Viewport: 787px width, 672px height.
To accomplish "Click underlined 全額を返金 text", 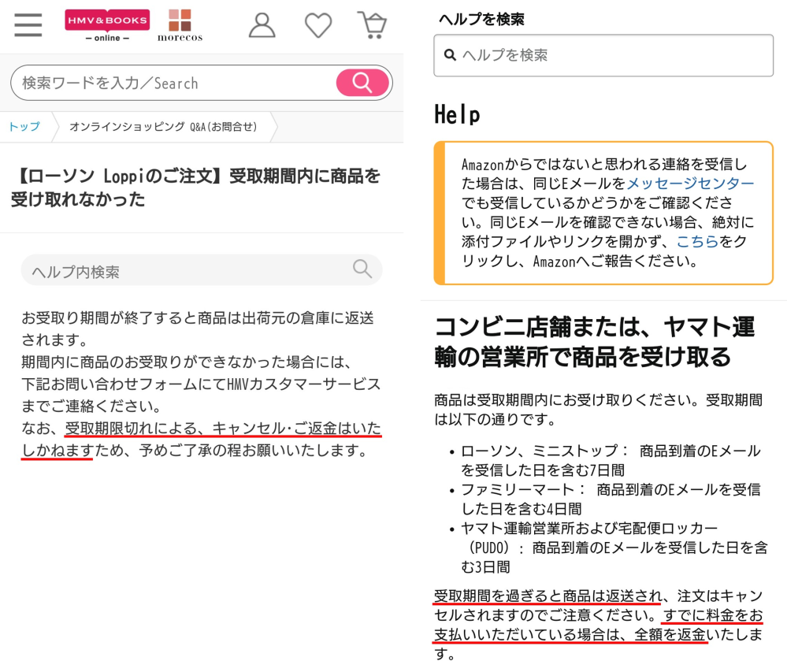I will click(x=670, y=634).
